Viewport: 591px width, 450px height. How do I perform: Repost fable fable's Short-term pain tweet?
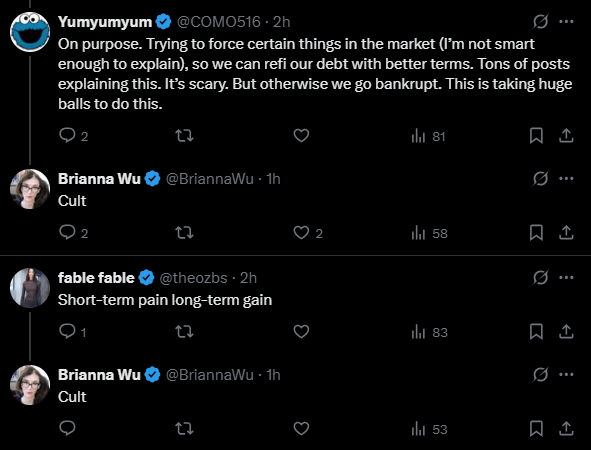pyautogui.click(x=184, y=332)
